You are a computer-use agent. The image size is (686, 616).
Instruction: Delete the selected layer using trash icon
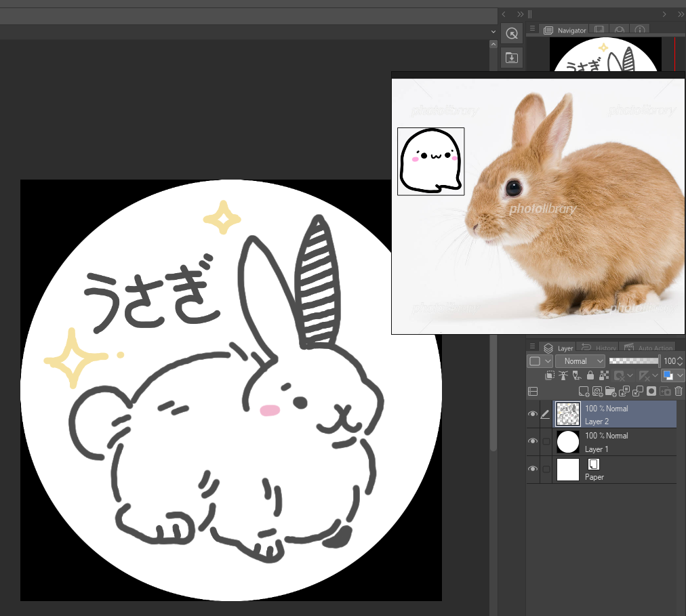(x=679, y=391)
